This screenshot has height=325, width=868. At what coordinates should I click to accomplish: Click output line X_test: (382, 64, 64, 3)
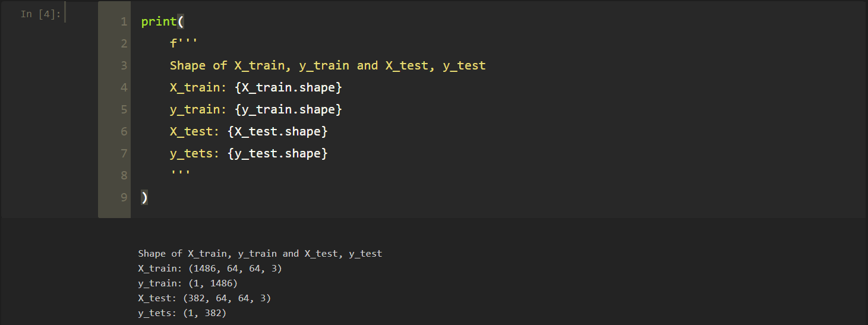(204, 298)
